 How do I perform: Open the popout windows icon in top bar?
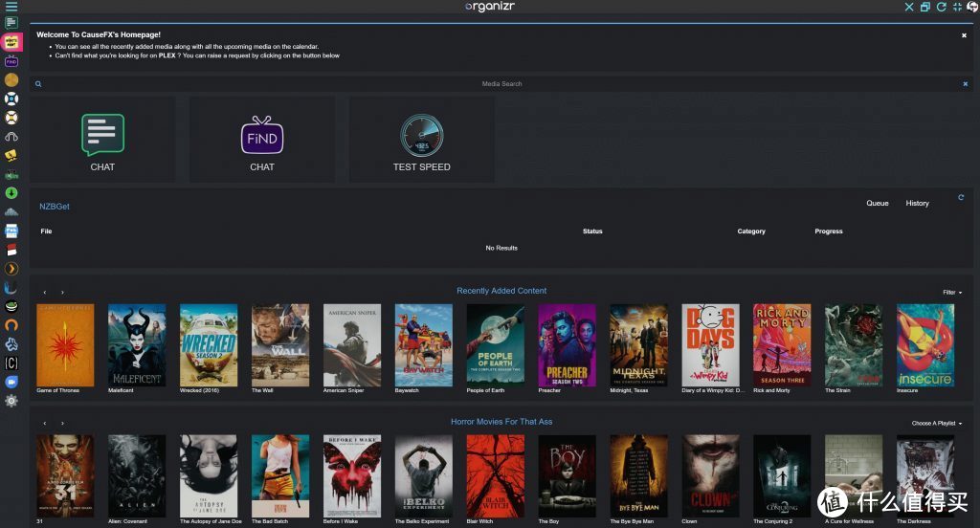925,7
